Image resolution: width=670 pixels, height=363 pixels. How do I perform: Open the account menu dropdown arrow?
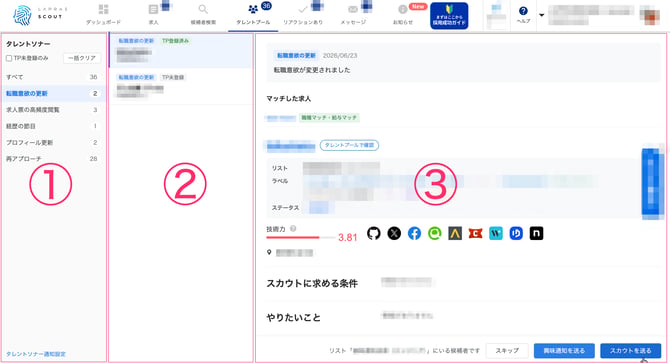coord(541,15)
